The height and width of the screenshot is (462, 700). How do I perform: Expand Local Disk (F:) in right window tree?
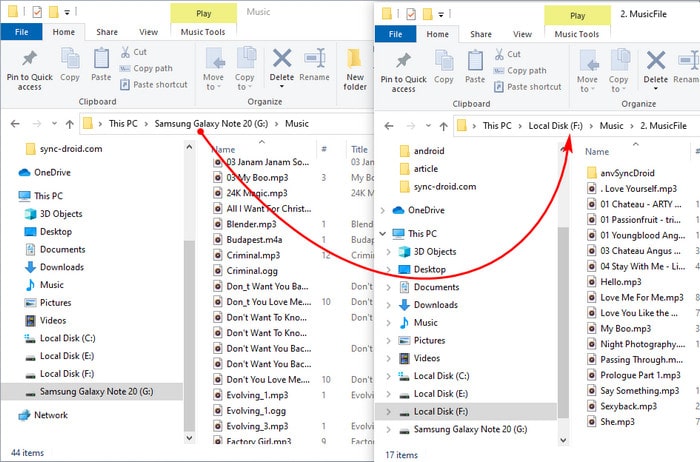click(388, 412)
